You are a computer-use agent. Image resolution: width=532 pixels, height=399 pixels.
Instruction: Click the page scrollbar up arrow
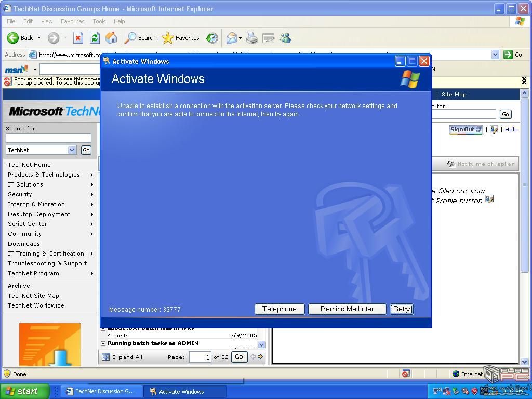point(524,93)
